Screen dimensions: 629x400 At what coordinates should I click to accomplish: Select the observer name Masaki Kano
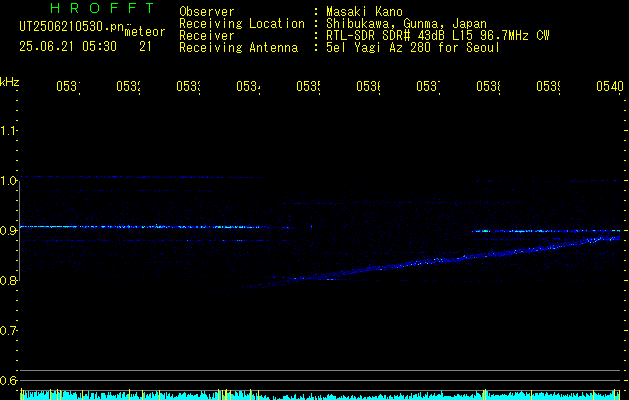(x=364, y=12)
